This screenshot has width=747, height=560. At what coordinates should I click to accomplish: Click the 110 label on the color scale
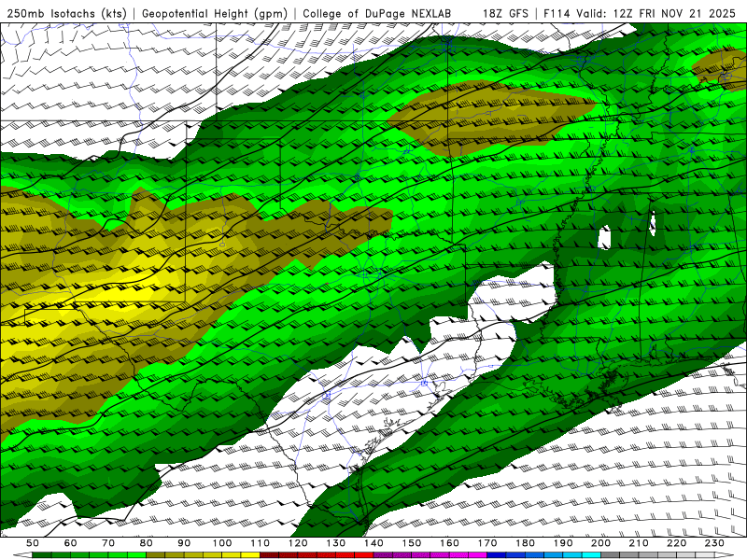(261, 543)
